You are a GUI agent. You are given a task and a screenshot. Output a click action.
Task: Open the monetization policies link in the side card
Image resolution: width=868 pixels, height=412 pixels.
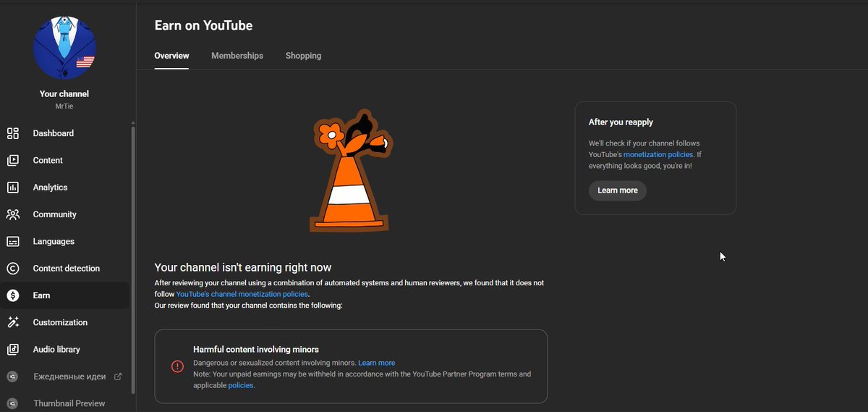658,154
